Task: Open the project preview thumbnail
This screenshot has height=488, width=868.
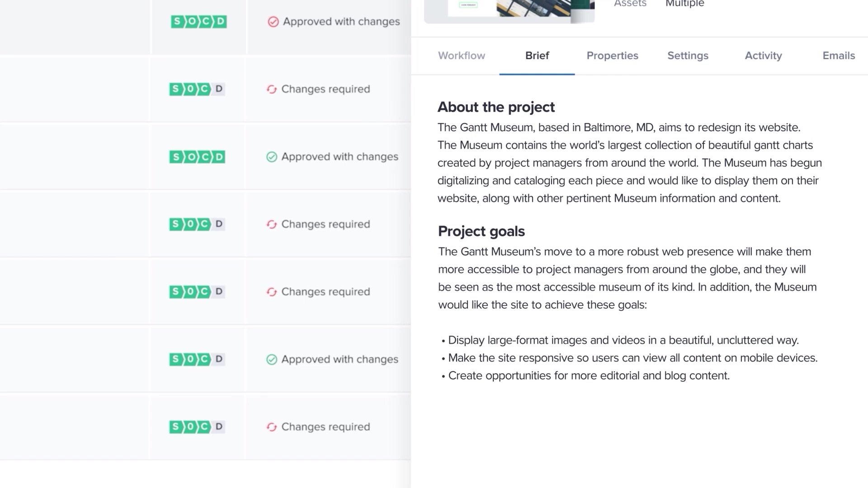Action: [x=509, y=11]
